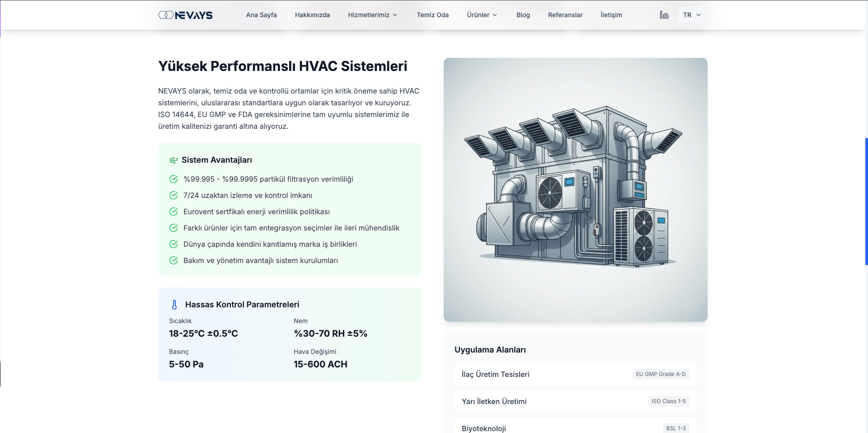
Task: Expand the Hizmetlerimiz dropdown menu
Action: 372,15
